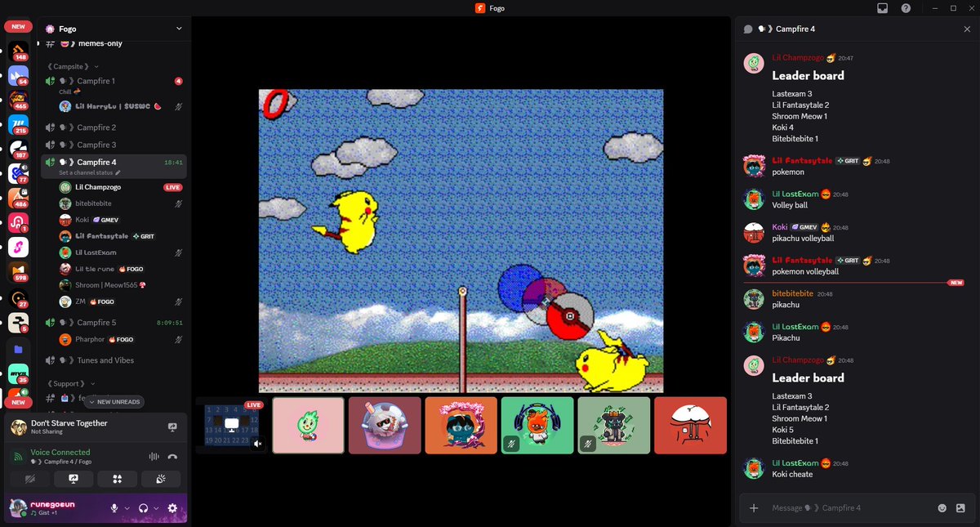Select Koki in voice member list
This screenshot has width=980, height=527.
(122, 220)
